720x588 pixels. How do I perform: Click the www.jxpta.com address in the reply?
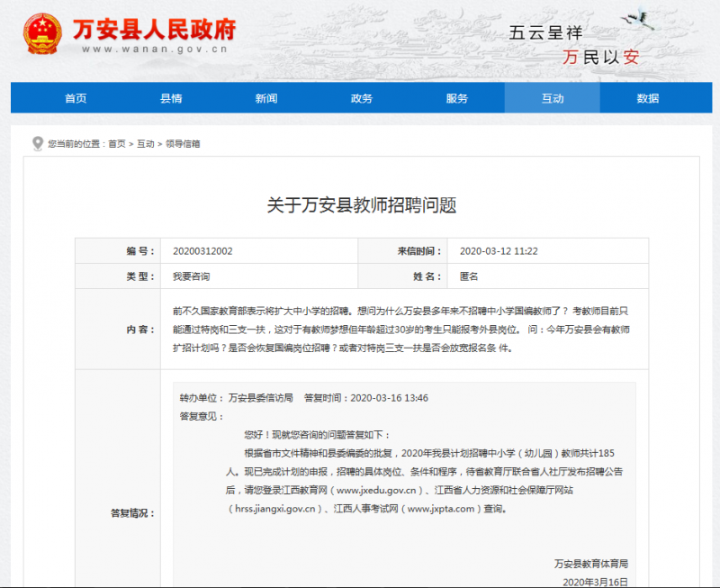[440, 509]
